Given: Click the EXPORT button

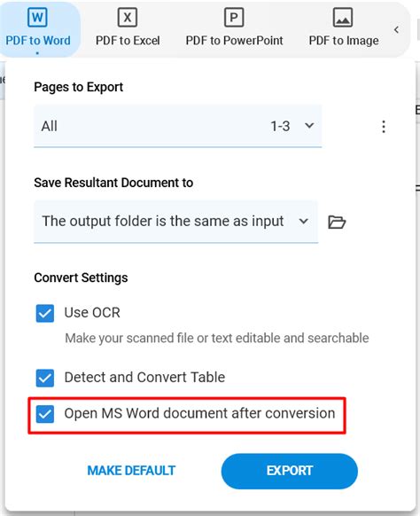Looking at the screenshot, I should pyautogui.click(x=290, y=471).
